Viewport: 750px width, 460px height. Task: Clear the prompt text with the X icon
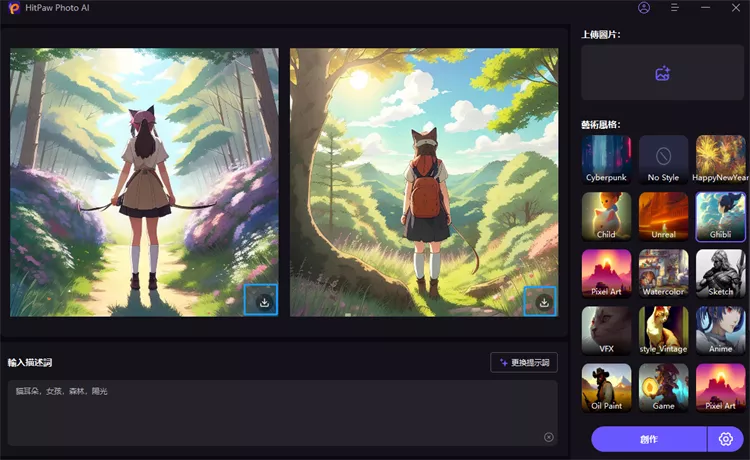tap(548, 437)
